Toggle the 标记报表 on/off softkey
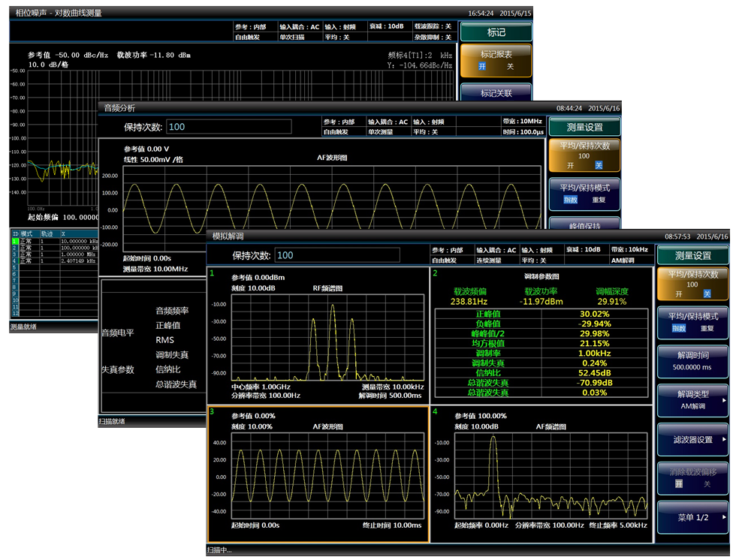This screenshot has width=736, height=560. coord(496,60)
